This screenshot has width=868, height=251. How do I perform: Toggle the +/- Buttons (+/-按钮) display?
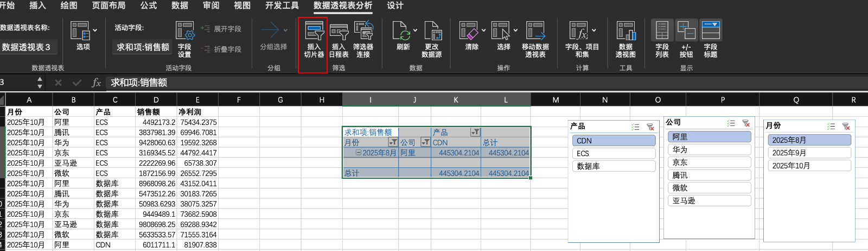(x=686, y=32)
